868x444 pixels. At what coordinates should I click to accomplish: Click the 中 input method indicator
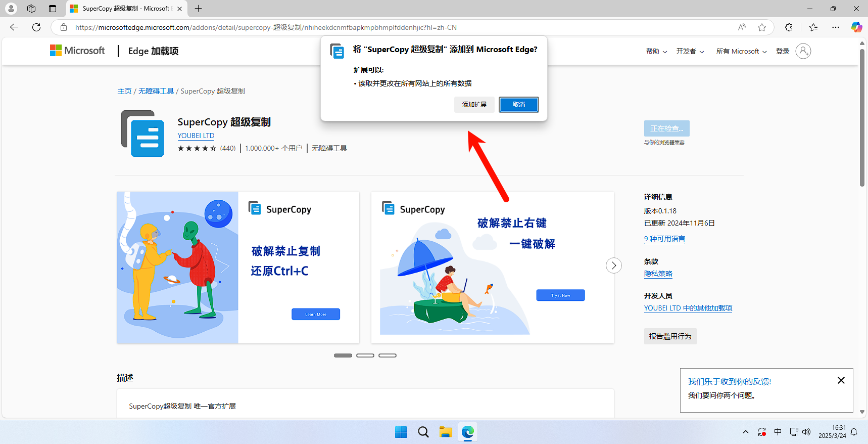(x=778, y=432)
